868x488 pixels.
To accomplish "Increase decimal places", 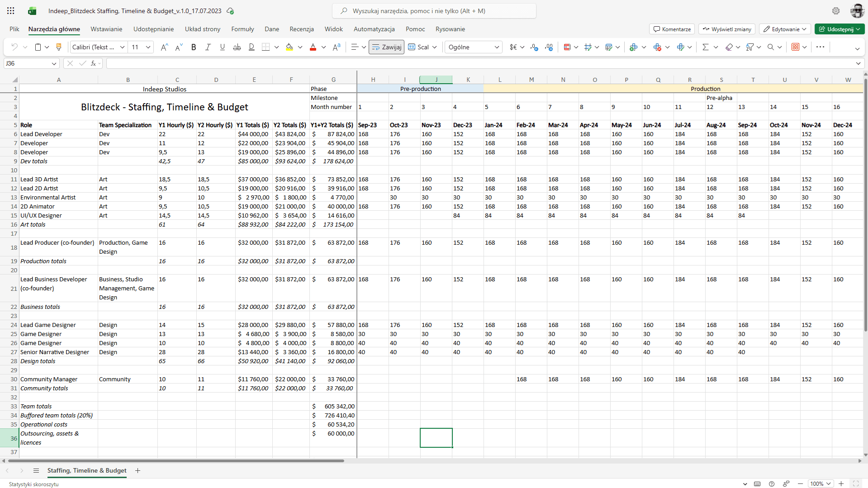I will click(x=549, y=47).
